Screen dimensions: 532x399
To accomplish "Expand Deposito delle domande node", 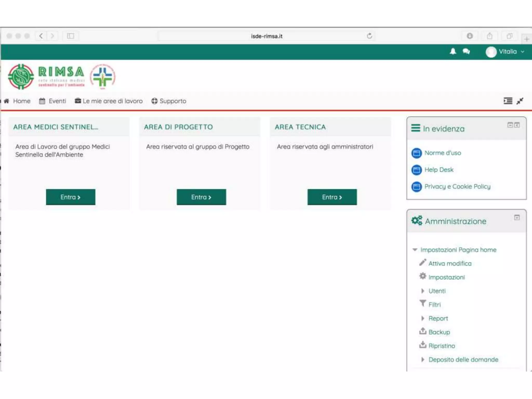I will [x=423, y=360].
